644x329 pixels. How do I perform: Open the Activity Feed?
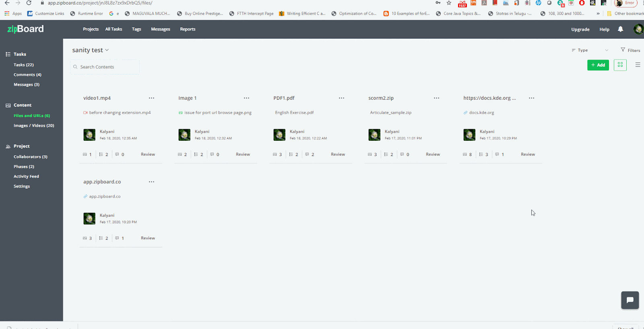tap(26, 177)
